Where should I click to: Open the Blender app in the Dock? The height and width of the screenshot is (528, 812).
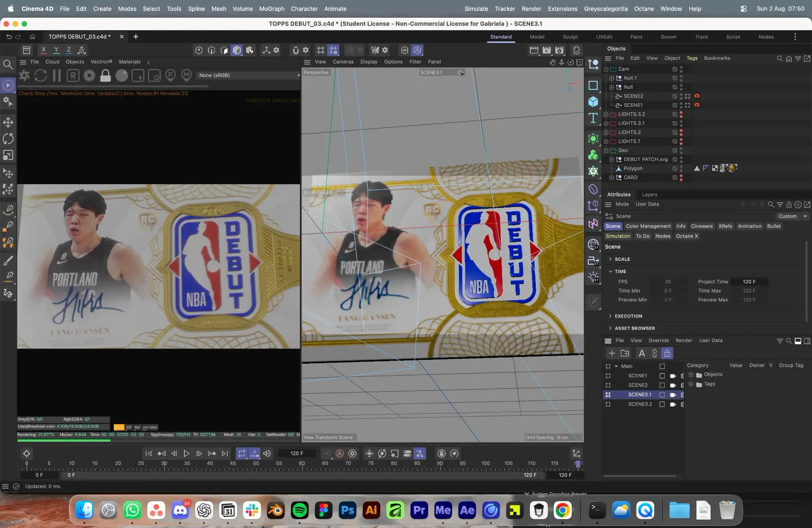point(276,510)
